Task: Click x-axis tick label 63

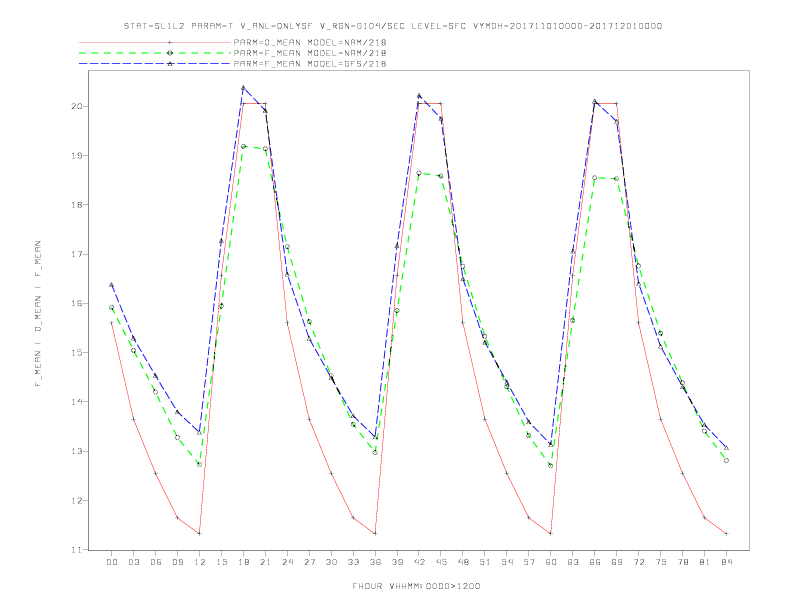Action: click(x=573, y=562)
